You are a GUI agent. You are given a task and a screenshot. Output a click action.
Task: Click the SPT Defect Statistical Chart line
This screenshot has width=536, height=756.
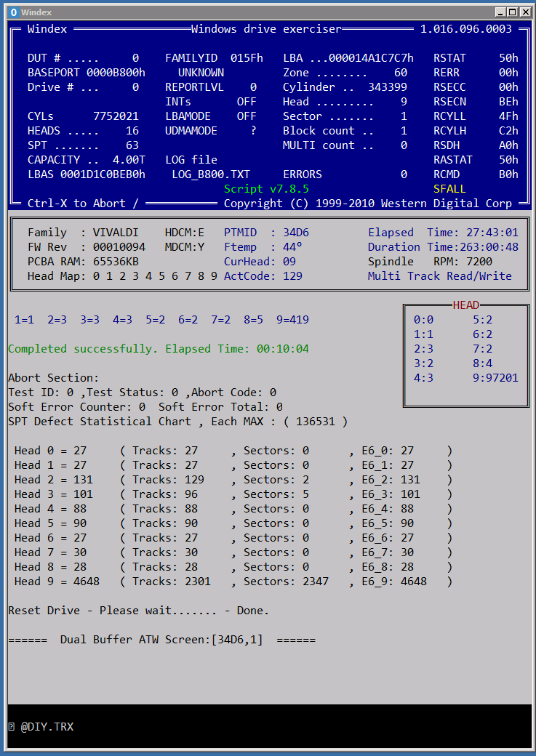click(178, 422)
